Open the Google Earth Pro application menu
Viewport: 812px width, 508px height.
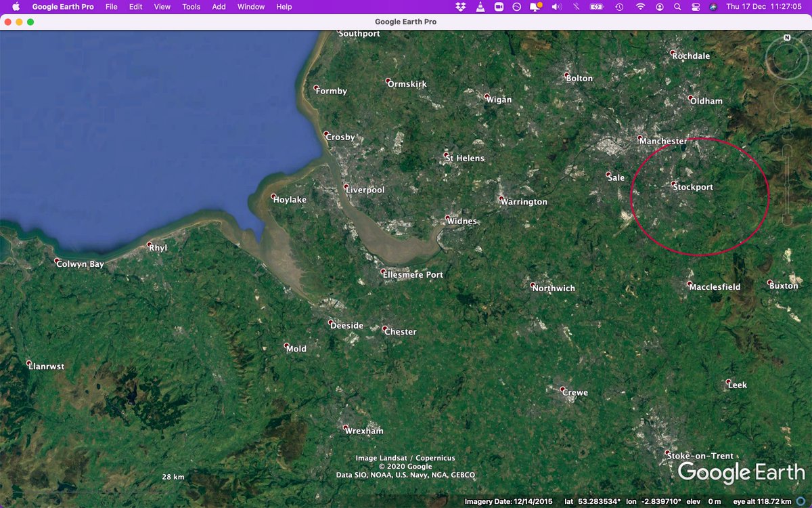pyautogui.click(x=63, y=7)
